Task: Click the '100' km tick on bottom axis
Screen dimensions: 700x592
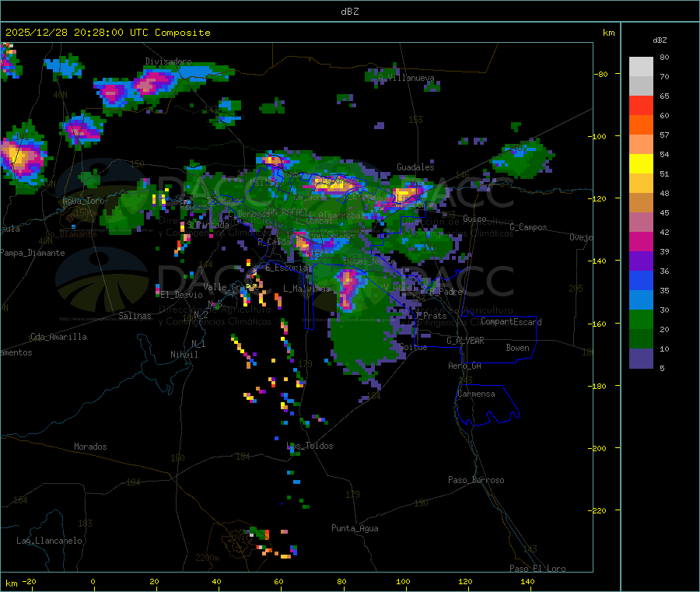Action: [x=403, y=581]
